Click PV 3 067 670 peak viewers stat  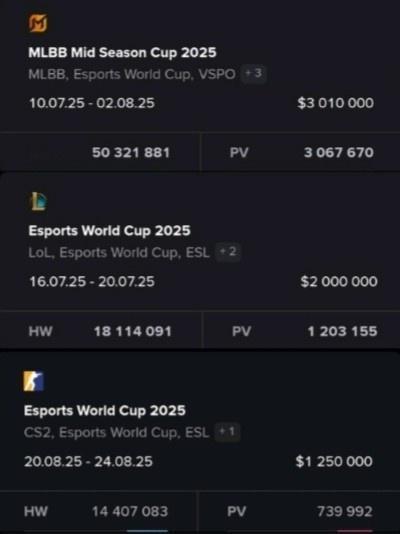click(x=300, y=152)
